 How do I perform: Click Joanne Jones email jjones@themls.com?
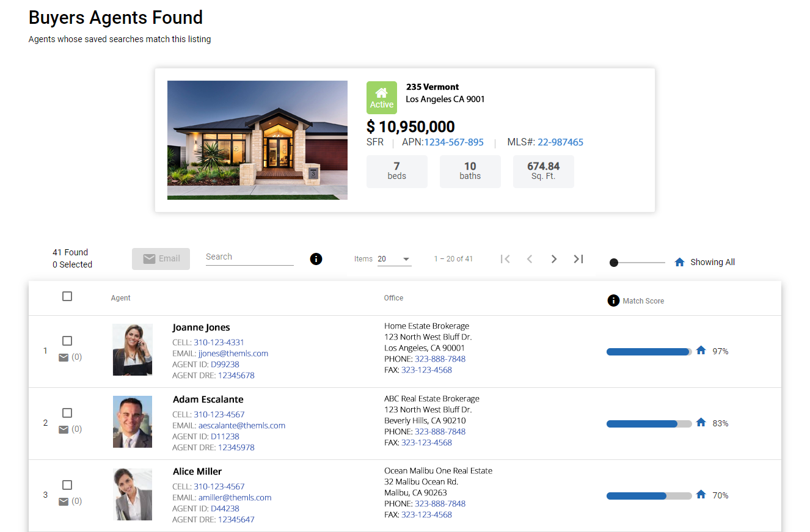[x=233, y=354]
